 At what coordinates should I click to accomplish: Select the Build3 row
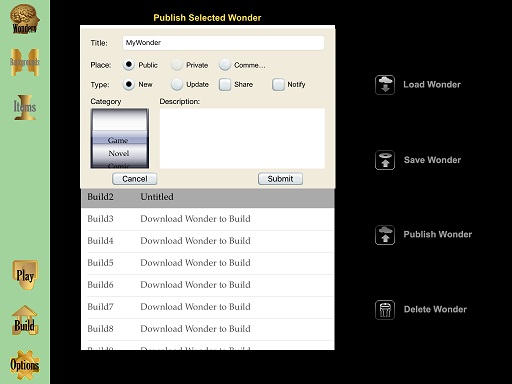[x=208, y=219]
